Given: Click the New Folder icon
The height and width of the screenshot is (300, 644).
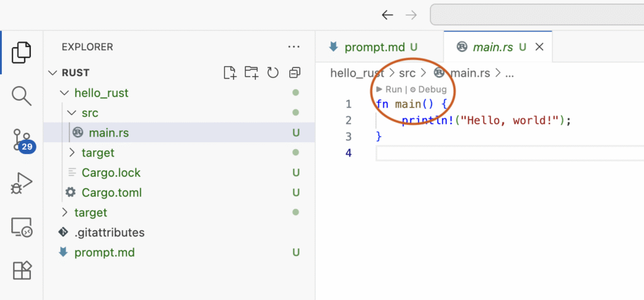Looking at the screenshot, I should coord(252,72).
